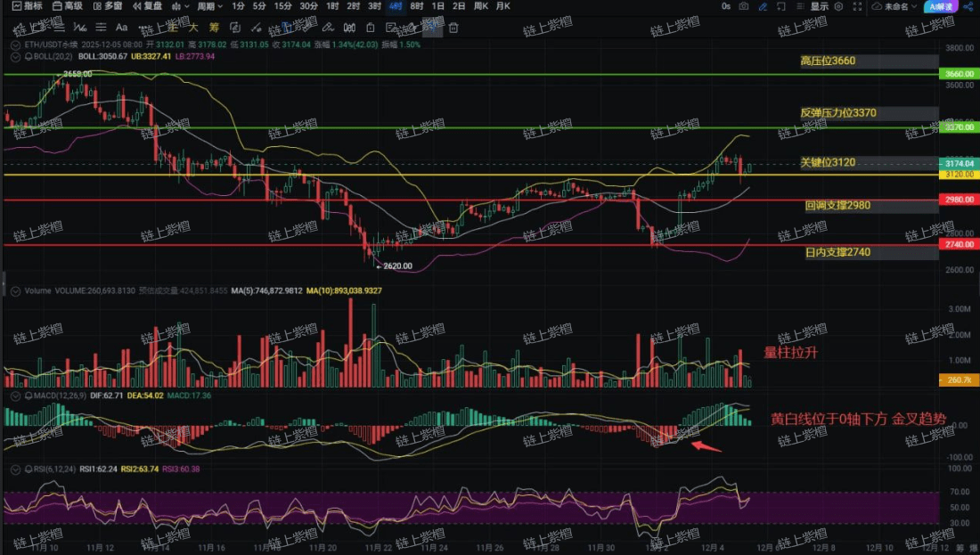
Task: Select the 关键位3120 label
Action: (828, 162)
